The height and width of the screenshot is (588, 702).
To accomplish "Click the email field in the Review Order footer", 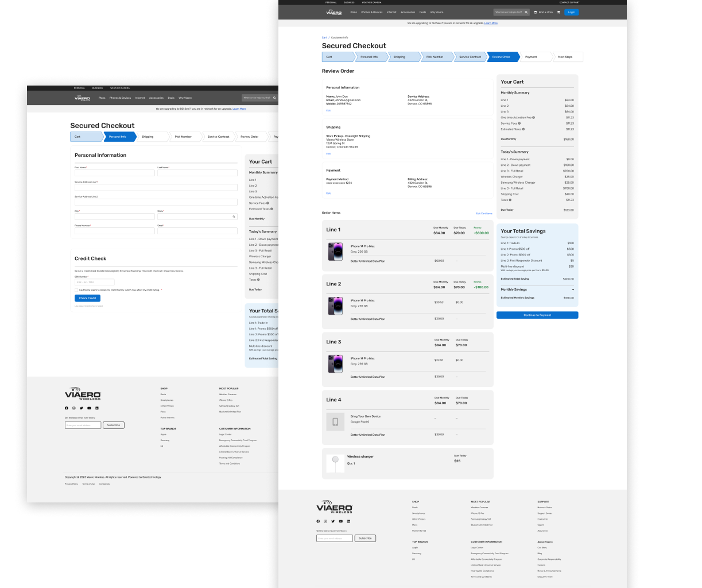I will [x=335, y=539].
